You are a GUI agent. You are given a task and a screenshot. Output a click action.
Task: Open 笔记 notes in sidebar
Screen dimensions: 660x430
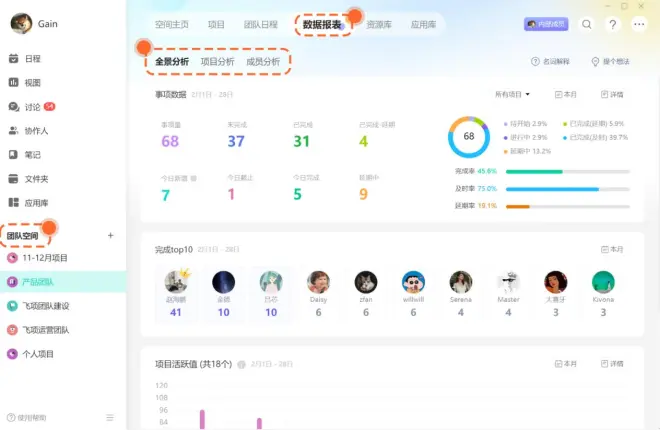(32, 155)
